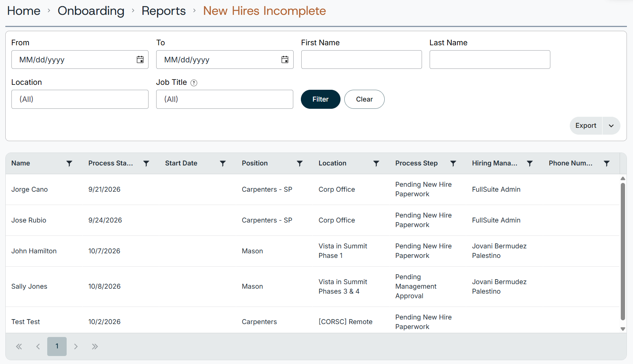Open the To date calendar picker
This screenshot has height=364, width=633.
point(285,59)
